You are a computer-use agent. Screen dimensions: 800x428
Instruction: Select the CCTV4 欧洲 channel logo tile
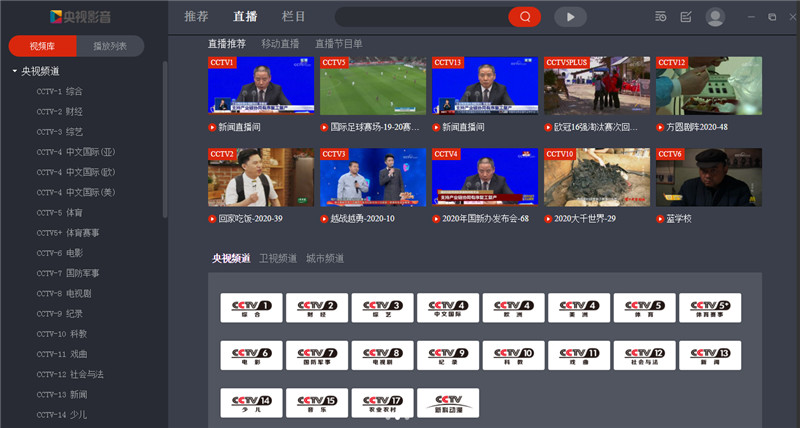tap(513, 308)
